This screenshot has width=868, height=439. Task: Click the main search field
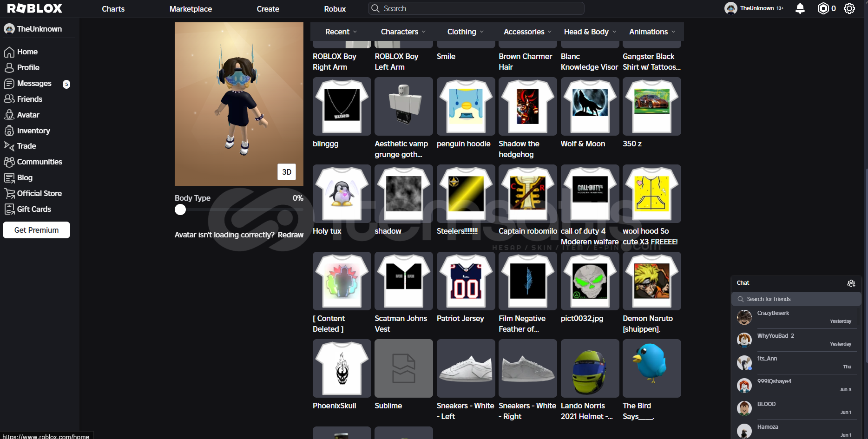(x=476, y=8)
